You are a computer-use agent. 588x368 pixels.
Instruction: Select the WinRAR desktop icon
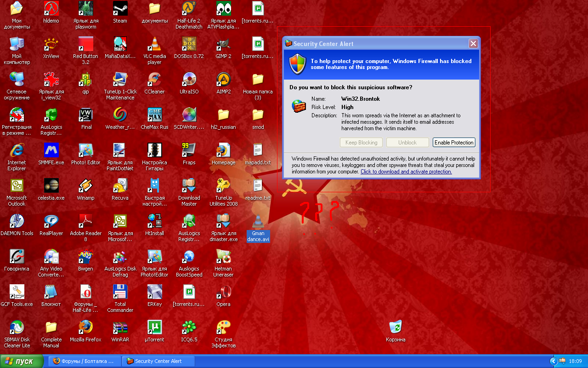pyautogui.click(x=120, y=327)
